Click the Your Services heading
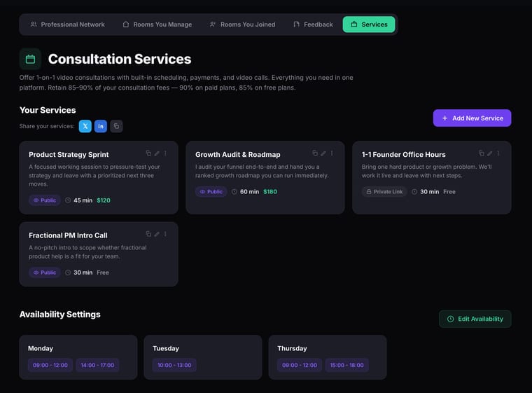This screenshot has height=393, width=532. point(48,110)
